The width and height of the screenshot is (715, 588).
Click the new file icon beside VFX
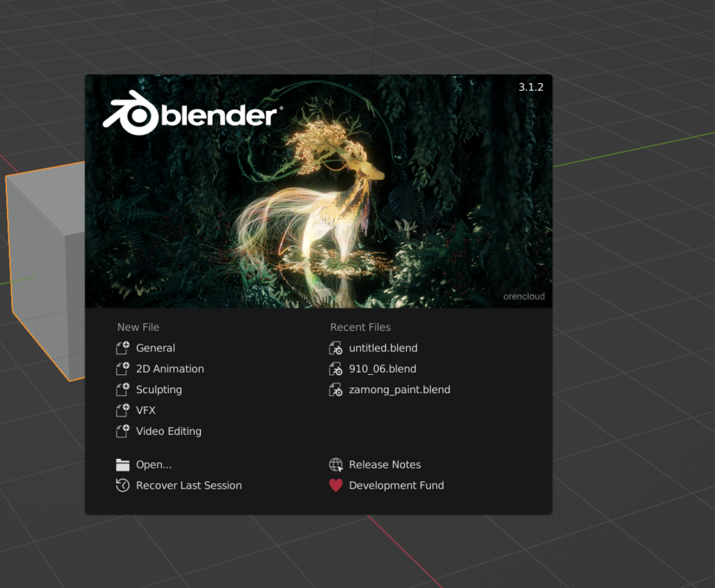point(123,411)
